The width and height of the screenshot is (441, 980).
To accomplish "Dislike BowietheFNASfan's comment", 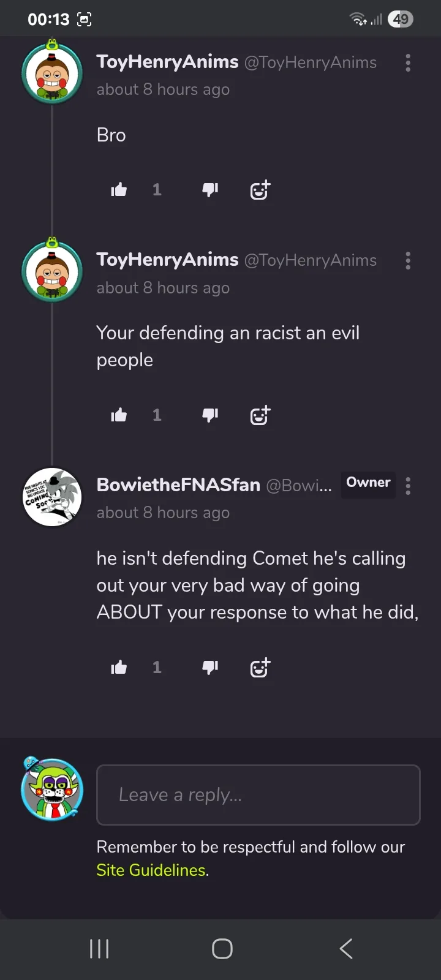I will (210, 667).
